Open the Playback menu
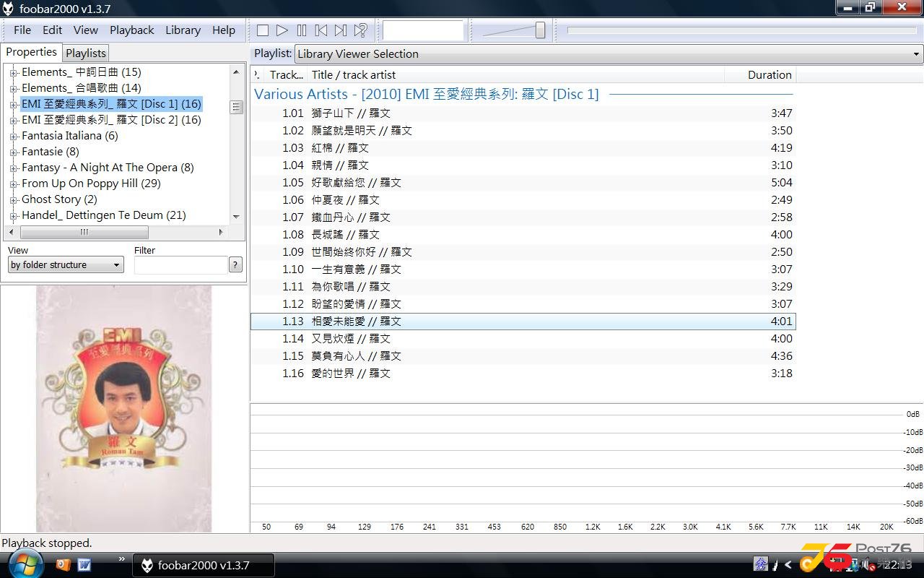Screen dimensions: 924x578 (132, 30)
